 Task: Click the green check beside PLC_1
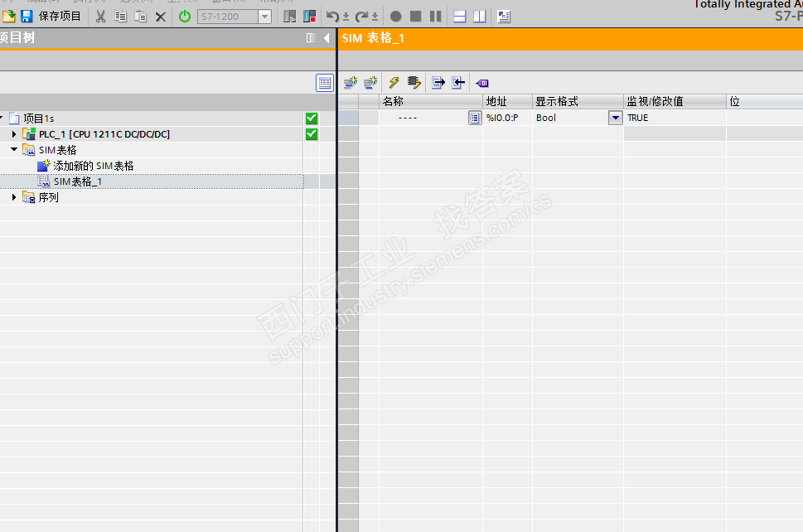tap(312, 134)
